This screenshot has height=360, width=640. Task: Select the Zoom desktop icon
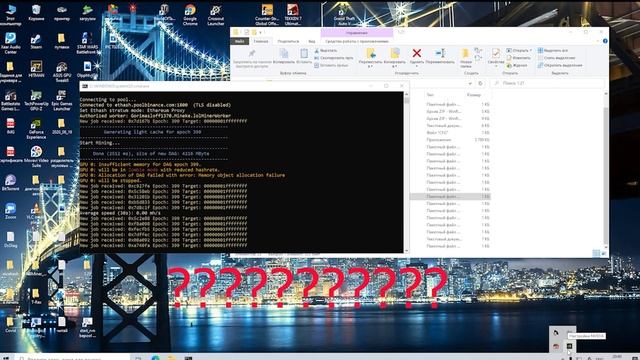(10, 211)
